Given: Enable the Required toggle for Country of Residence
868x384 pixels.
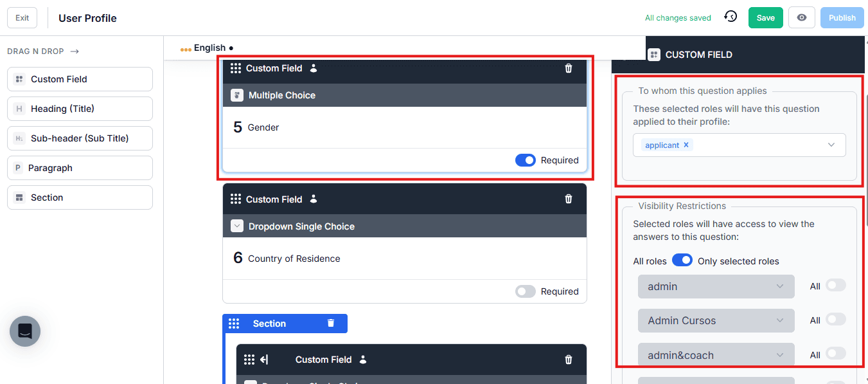Looking at the screenshot, I should coord(525,291).
